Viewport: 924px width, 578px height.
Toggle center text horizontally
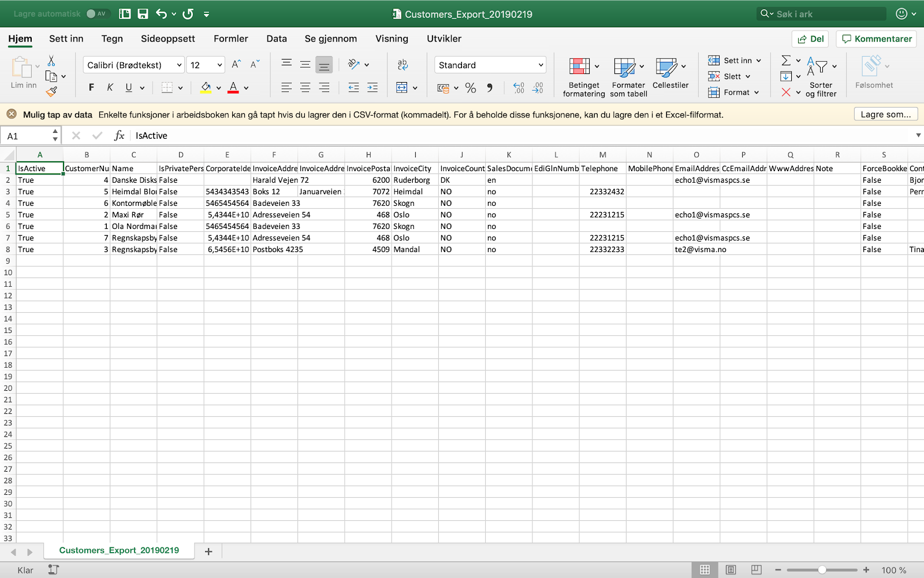click(305, 87)
